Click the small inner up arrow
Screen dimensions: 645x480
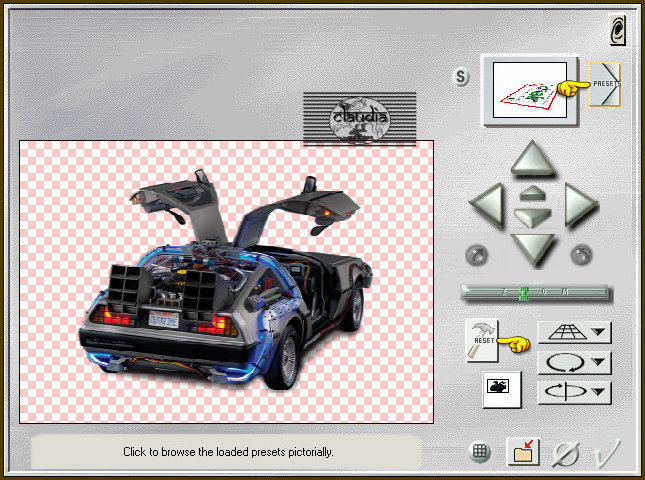pos(532,193)
